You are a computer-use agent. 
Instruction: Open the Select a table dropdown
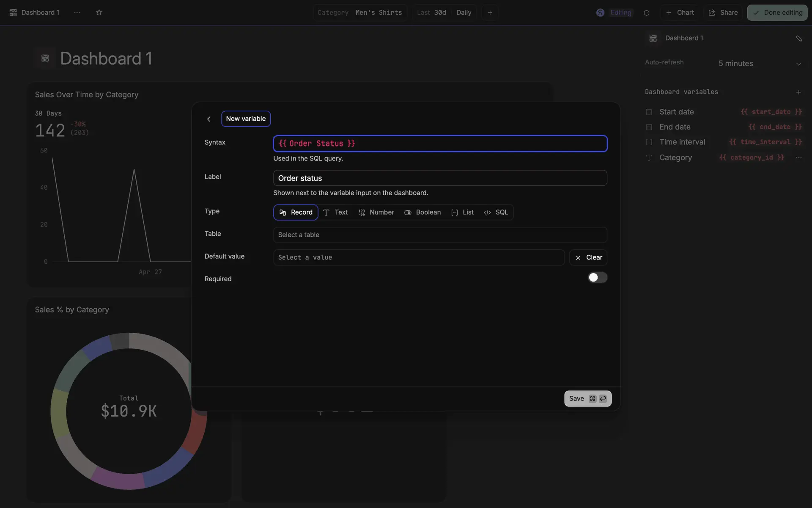(x=440, y=235)
